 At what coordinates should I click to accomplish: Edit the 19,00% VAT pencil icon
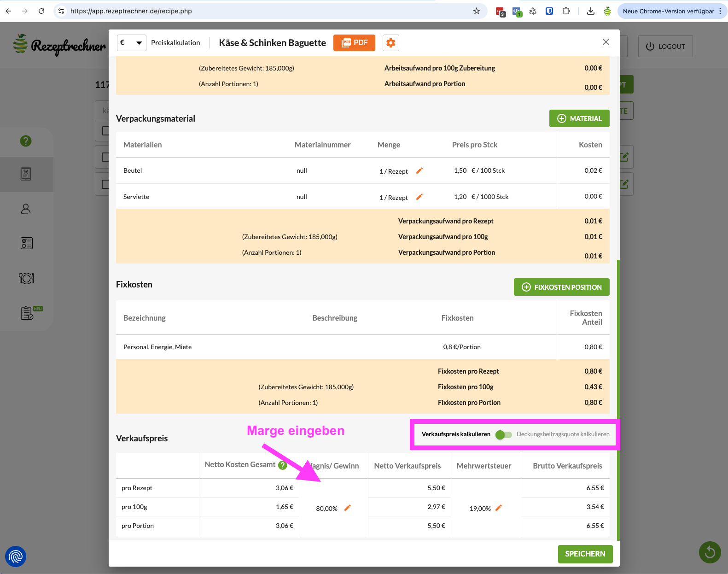(498, 508)
